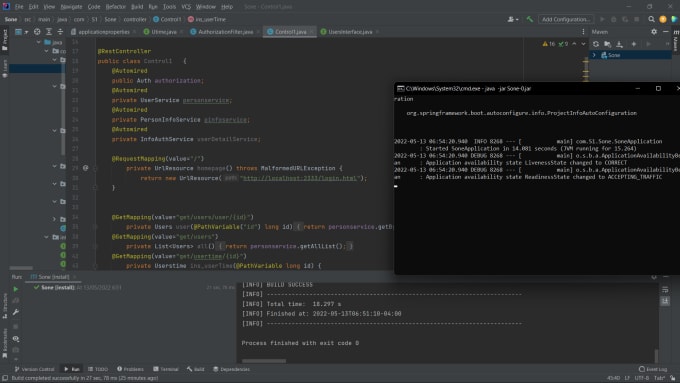Click tool windows quick access icon in status bar
Screen dimensions: 680x383
(x=5, y=378)
